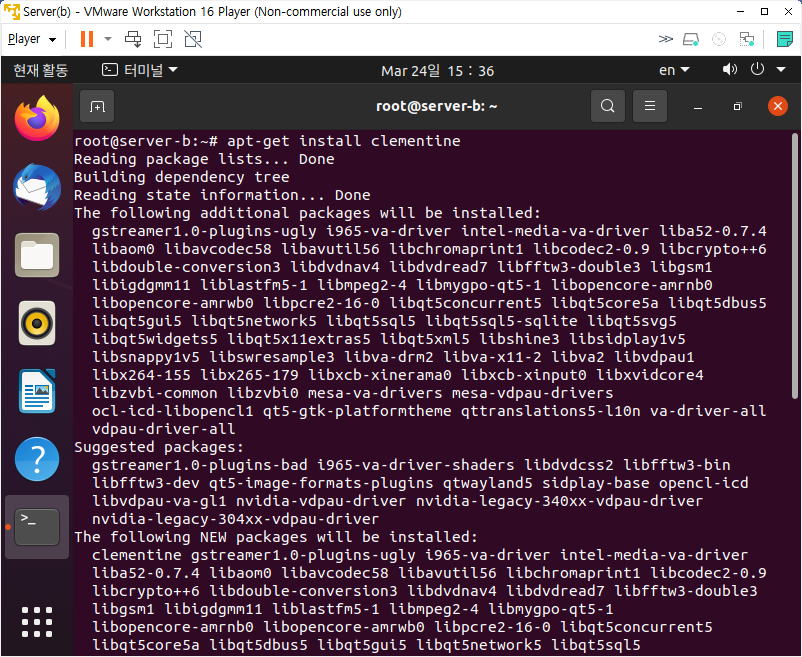Open the Files manager from the dock
The image size is (802, 657).
(x=37, y=255)
